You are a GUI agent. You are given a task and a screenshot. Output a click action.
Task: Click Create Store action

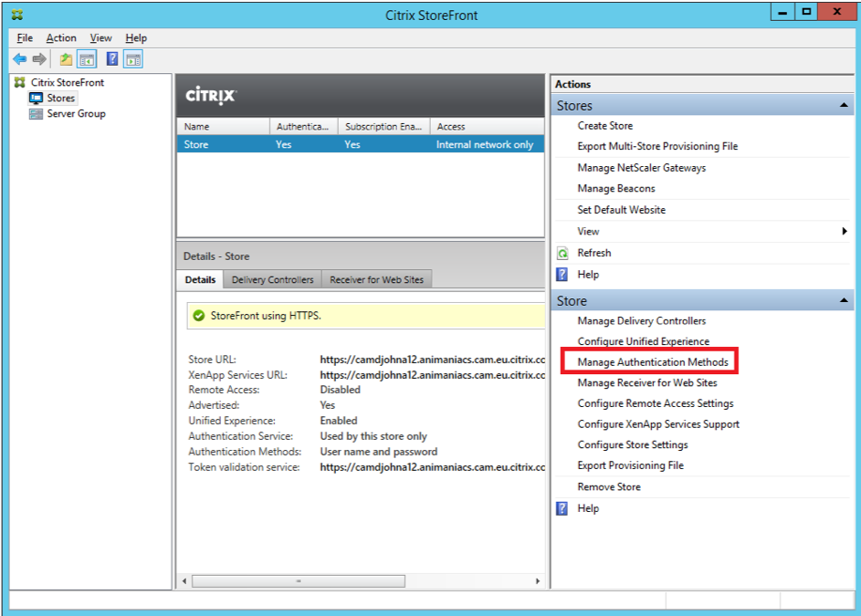point(604,126)
